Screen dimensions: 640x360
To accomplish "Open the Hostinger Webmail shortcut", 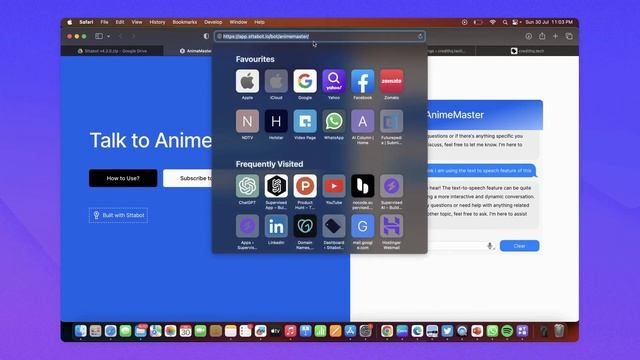I will point(391,226).
